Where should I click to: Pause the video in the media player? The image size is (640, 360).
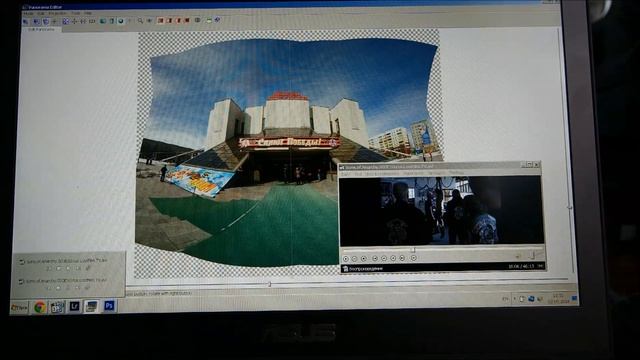[x=354, y=258]
